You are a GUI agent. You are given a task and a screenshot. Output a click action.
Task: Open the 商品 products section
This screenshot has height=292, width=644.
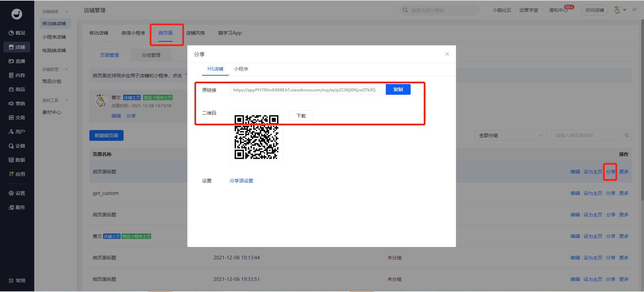coord(17,89)
